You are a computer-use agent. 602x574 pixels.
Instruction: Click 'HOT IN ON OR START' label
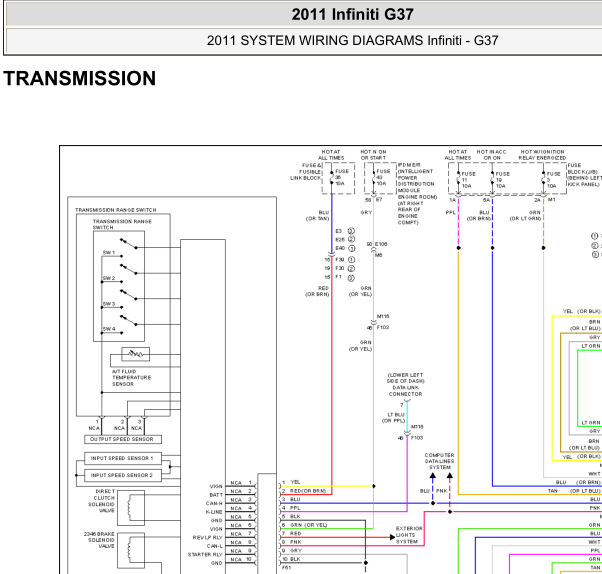coord(373,155)
